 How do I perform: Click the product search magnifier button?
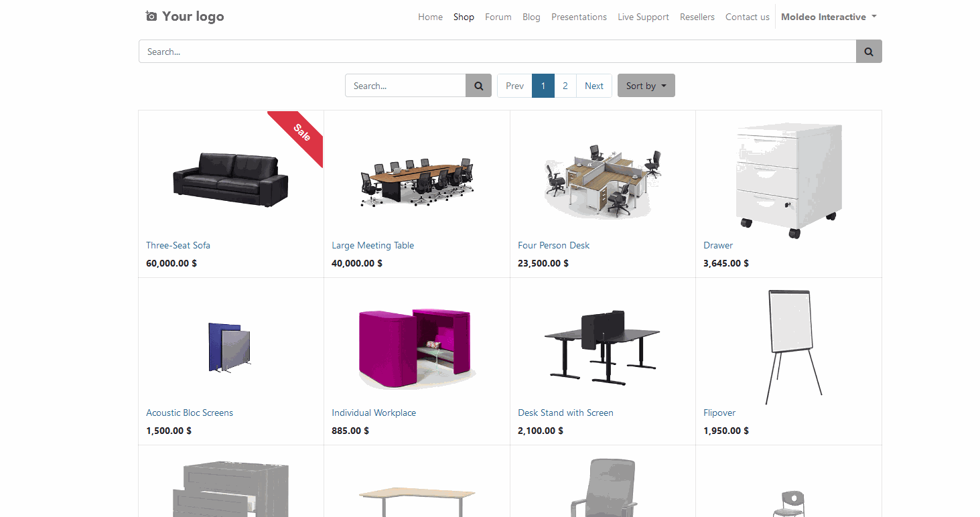[478, 86]
